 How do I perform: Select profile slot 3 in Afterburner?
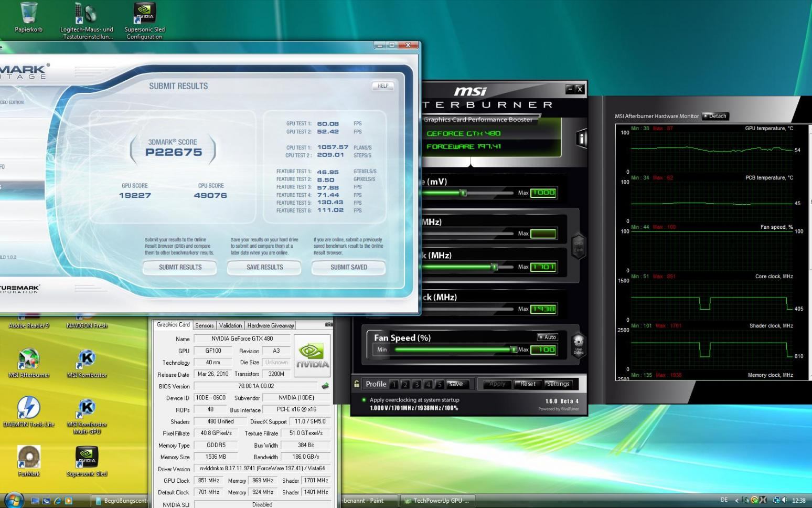416,385
